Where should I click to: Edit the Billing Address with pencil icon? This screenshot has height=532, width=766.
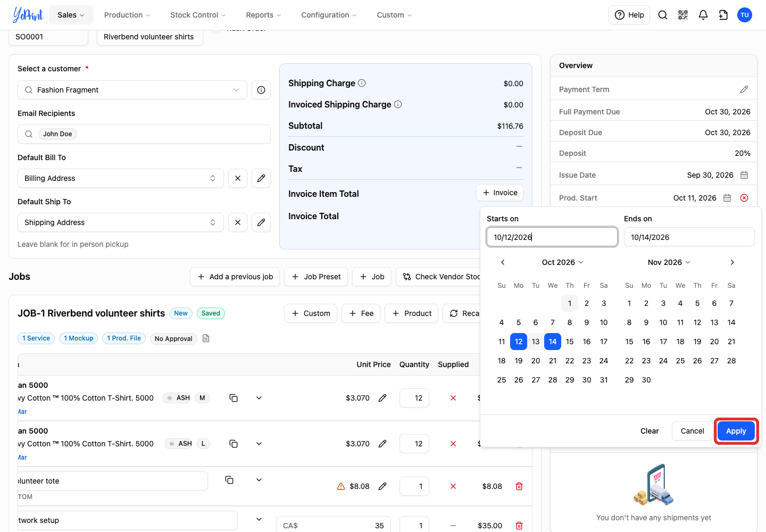tap(261, 178)
